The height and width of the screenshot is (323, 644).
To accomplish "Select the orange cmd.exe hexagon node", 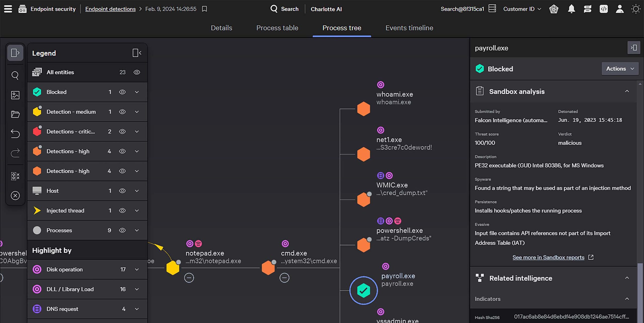I will 268,268.
